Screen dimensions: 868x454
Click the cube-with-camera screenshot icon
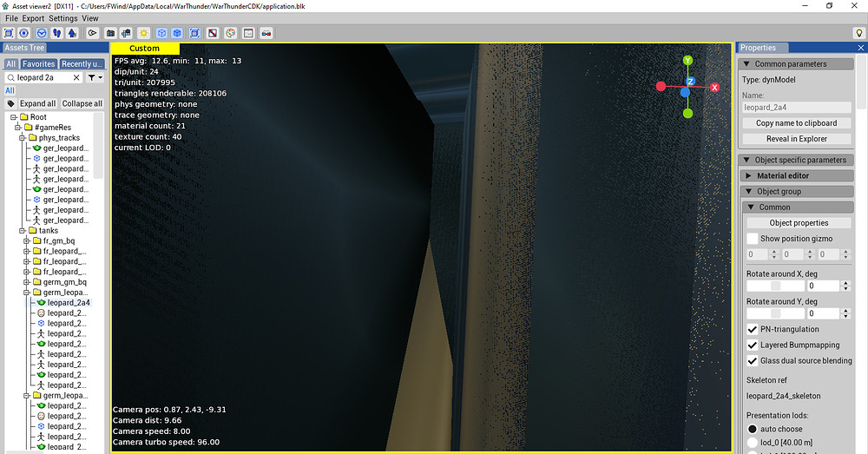click(x=126, y=33)
